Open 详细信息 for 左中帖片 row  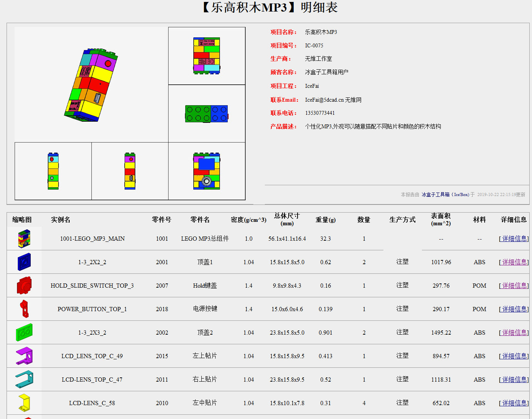514,403
